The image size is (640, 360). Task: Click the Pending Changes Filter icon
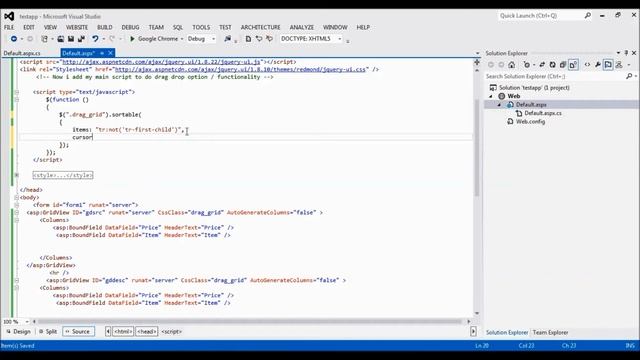527,64
